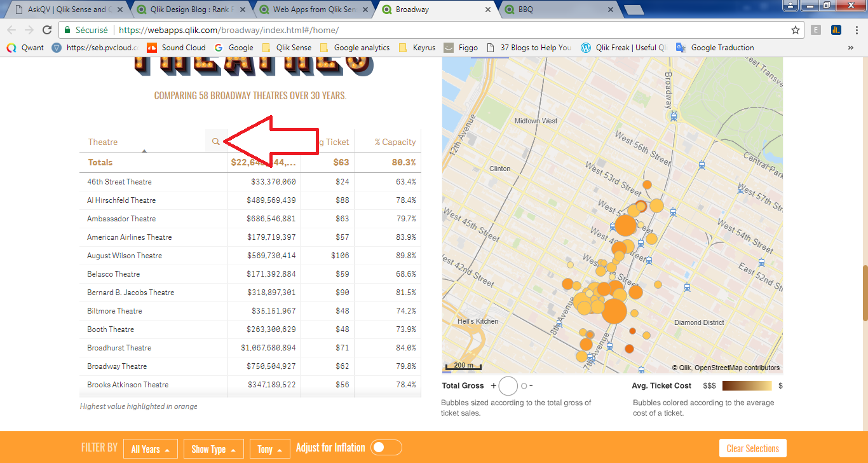This screenshot has height=463, width=868.
Task: Open the Qlik Freak bookmark
Action: [x=623, y=48]
